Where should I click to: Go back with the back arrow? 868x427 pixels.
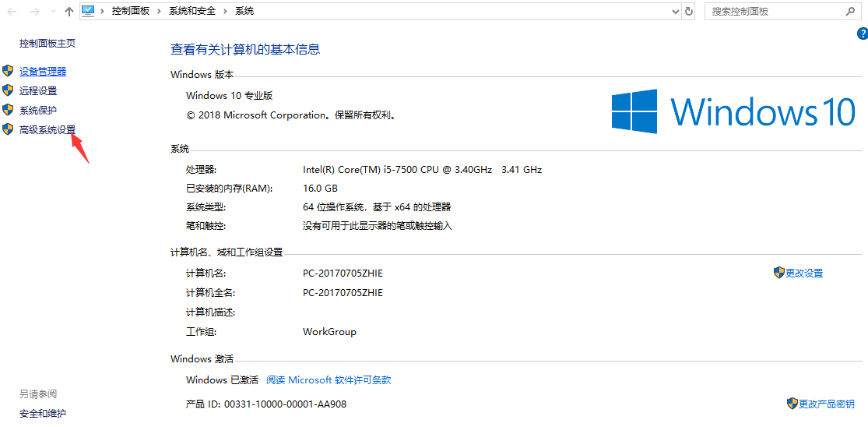click(12, 11)
